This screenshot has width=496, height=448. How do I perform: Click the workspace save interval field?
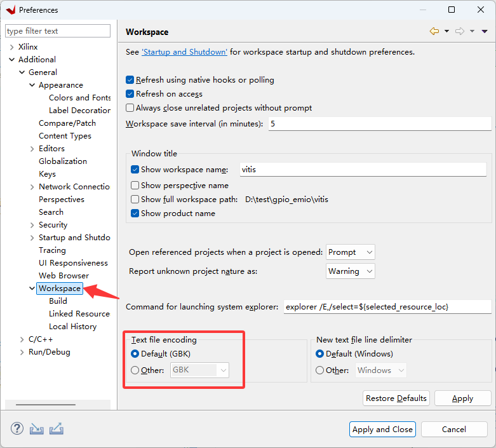pos(380,123)
